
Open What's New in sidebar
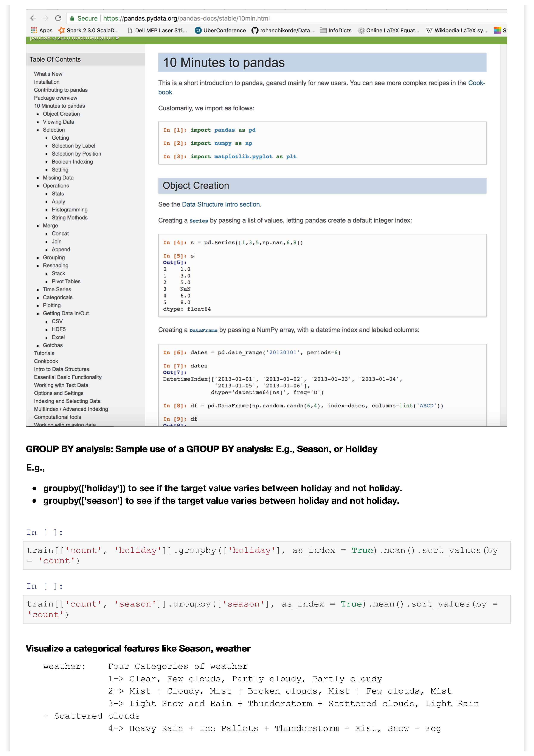pyautogui.click(x=48, y=74)
